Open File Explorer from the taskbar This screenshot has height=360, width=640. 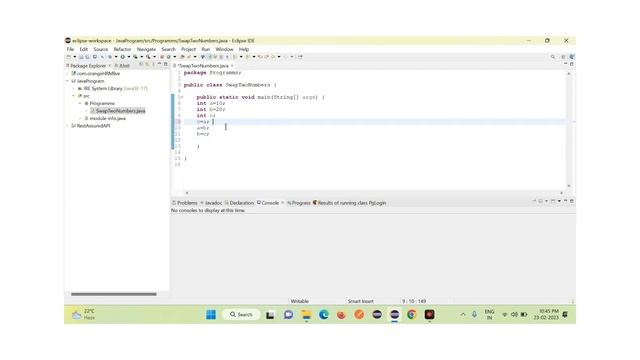click(306, 314)
